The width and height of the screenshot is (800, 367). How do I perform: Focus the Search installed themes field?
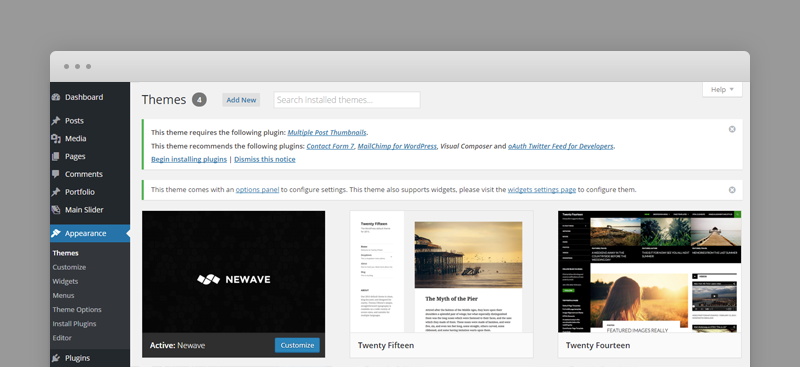(x=347, y=100)
